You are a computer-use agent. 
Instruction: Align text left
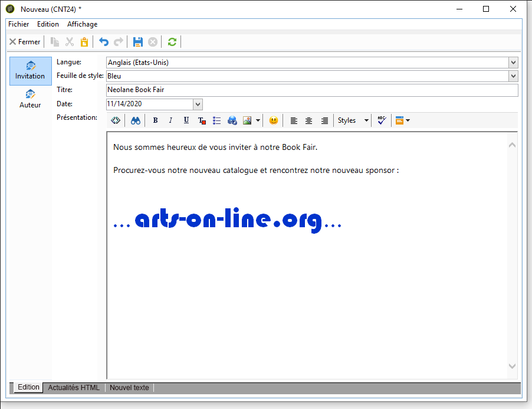(x=294, y=120)
